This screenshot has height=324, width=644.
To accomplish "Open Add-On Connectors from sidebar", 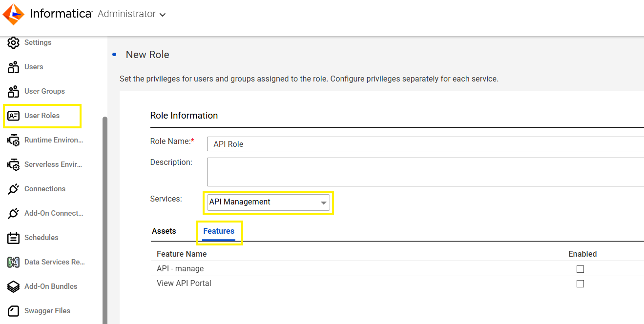I will tap(54, 213).
